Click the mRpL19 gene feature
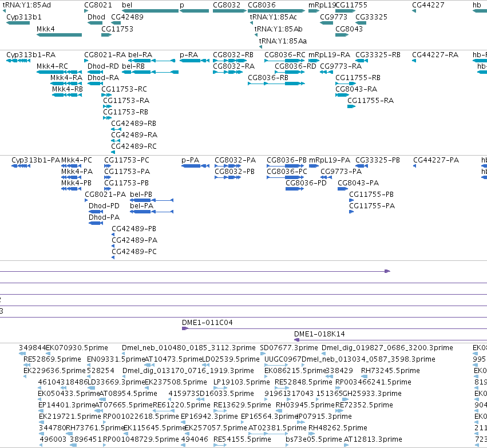The image size is (487, 448). tap(314, 11)
